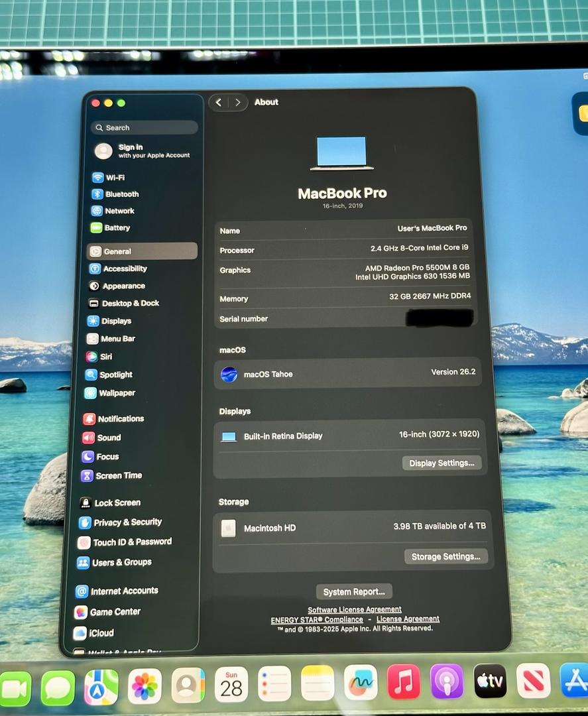Open Focus settings
Screen dimensions: 588x716
pos(101,457)
